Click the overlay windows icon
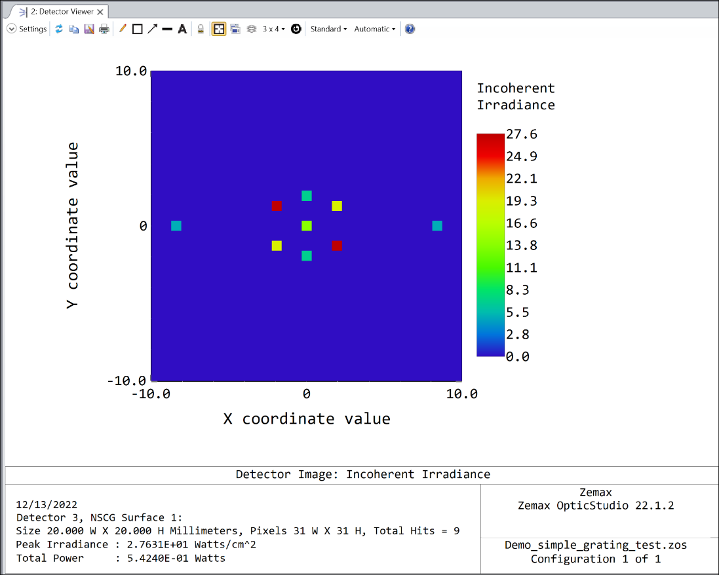Image resolution: width=720 pixels, height=576 pixels. [236, 29]
